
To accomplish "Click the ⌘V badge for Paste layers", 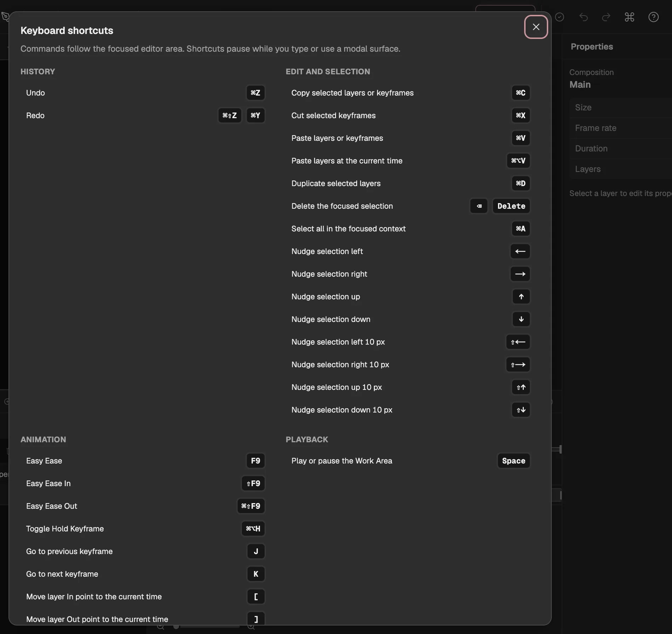I will click(x=521, y=138).
